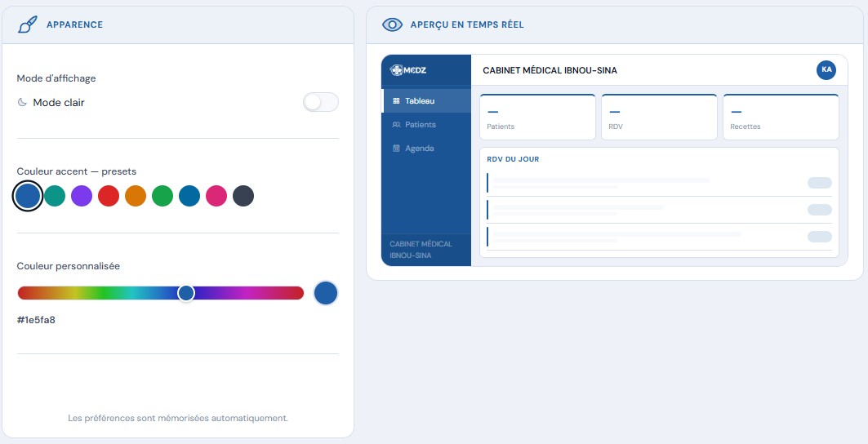The image size is (868, 444).
Task: Pick the dark slate accent preset
Action: coord(243,196)
